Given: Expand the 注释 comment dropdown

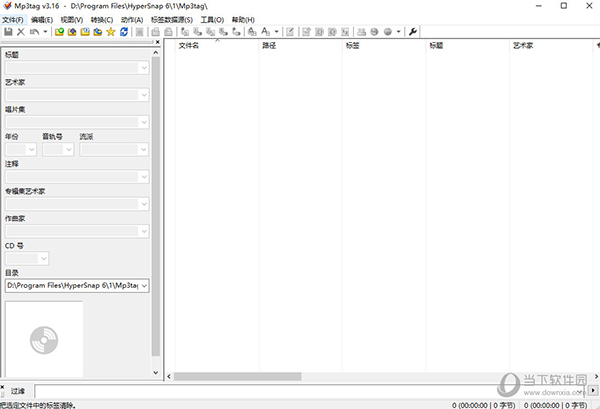Looking at the screenshot, I should click(x=144, y=177).
